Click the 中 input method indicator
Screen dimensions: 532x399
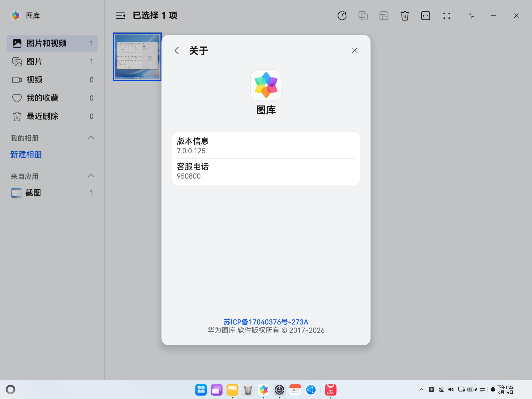(x=431, y=390)
